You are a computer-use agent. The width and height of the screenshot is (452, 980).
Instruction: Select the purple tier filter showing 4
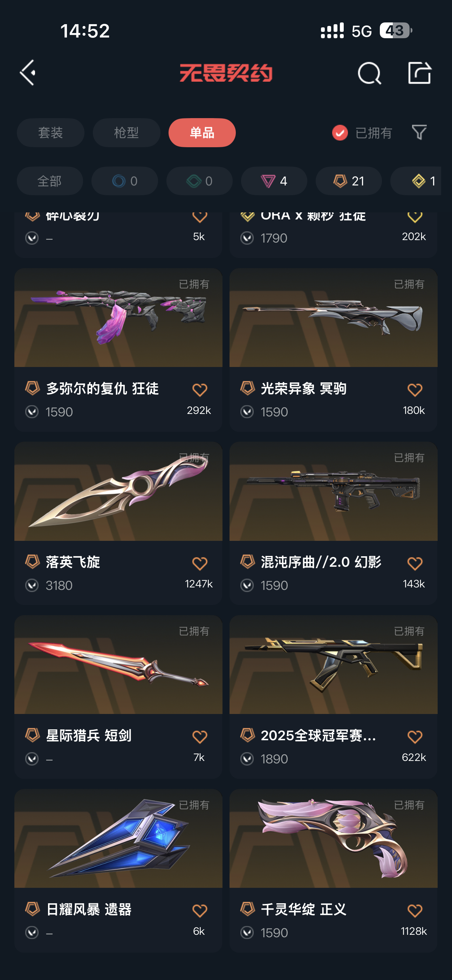[x=274, y=181]
